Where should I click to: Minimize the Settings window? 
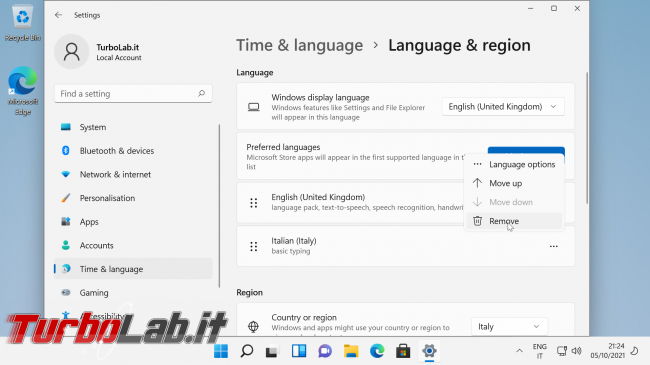pyautogui.click(x=531, y=8)
